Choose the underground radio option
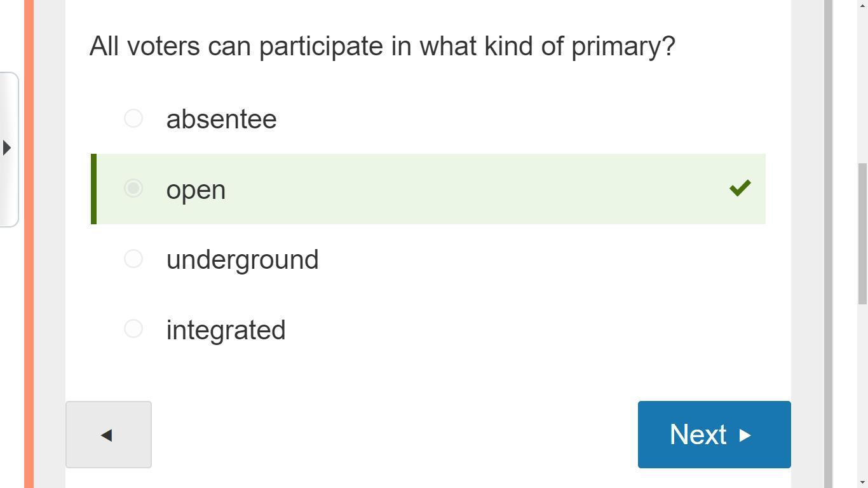This screenshot has width=868, height=488. click(x=133, y=259)
